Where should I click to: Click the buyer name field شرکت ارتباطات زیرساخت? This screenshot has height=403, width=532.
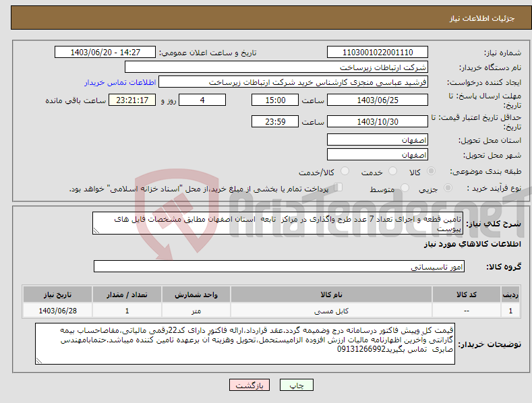point(276,67)
